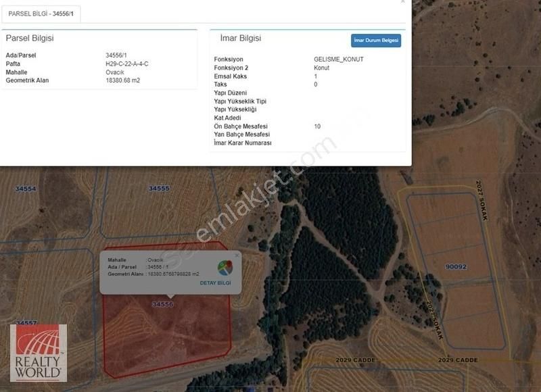Click the 2027 SOKAK label above parcel 90092
Image resolution: width=541 pixels, height=392 pixels.
[x=481, y=195]
